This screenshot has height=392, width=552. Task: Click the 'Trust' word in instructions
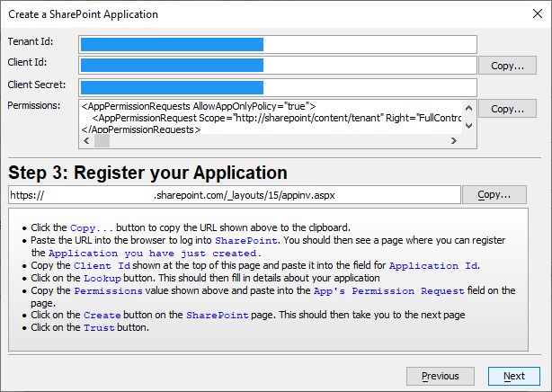click(x=99, y=327)
